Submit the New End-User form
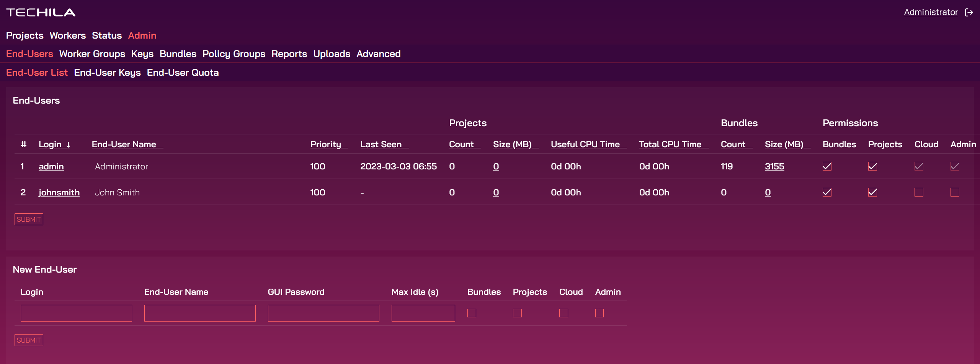 pos(29,340)
